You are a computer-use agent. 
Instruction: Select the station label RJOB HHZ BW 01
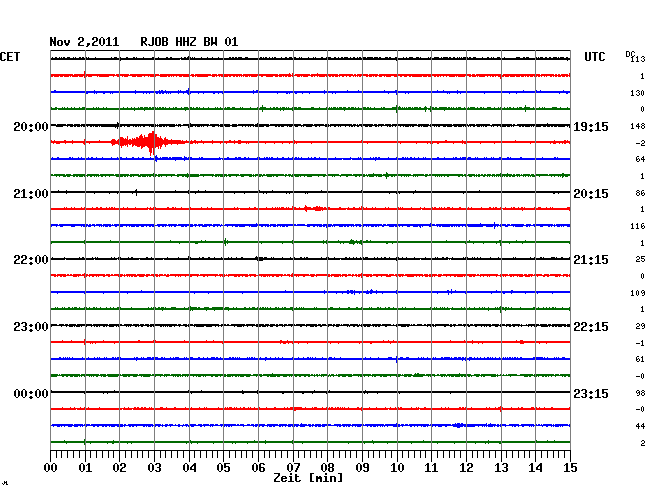pyautogui.click(x=189, y=42)
